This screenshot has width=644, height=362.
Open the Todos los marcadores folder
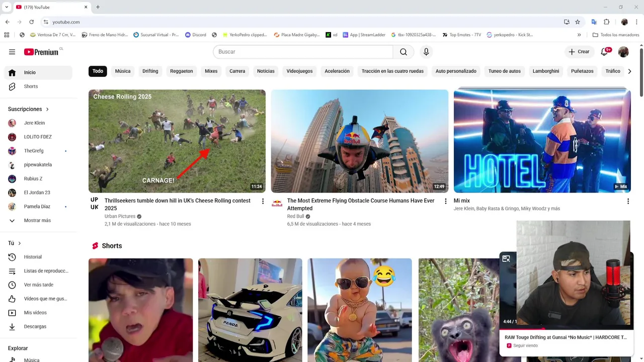[616, 35]
